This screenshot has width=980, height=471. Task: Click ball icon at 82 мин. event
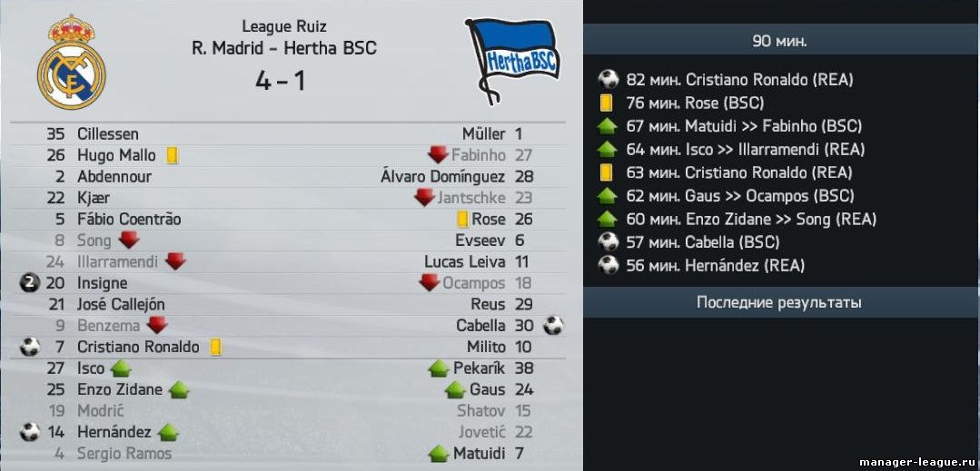tap(608, 79)
